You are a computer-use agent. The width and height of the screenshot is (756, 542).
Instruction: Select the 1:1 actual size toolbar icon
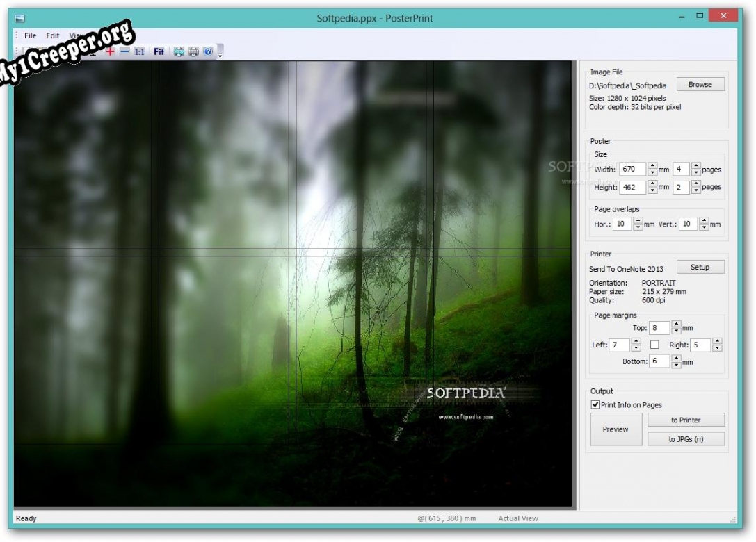coord(140,51)
